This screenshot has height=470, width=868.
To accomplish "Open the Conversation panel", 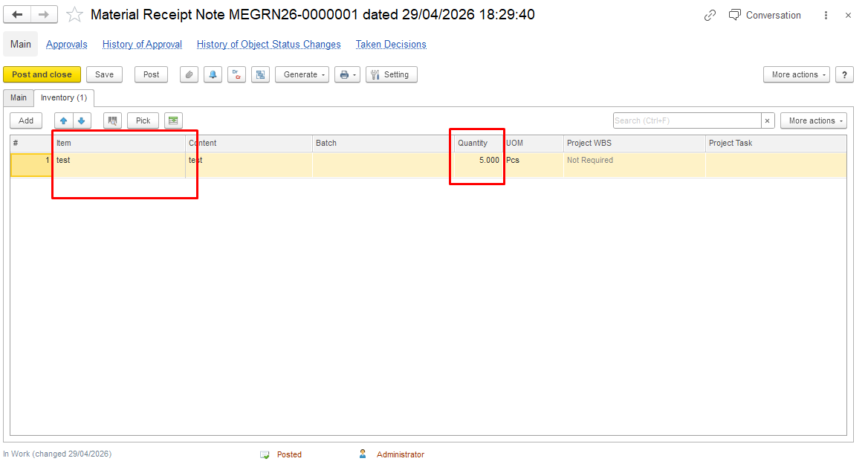I will pos(765,16).
